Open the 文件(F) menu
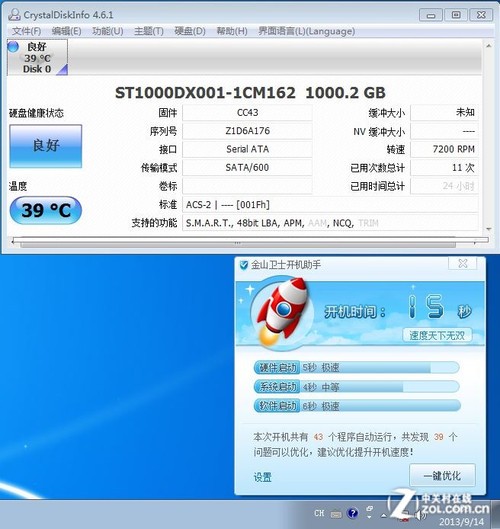The height and width of the screenshot is (529, 500). click(26, 31)
